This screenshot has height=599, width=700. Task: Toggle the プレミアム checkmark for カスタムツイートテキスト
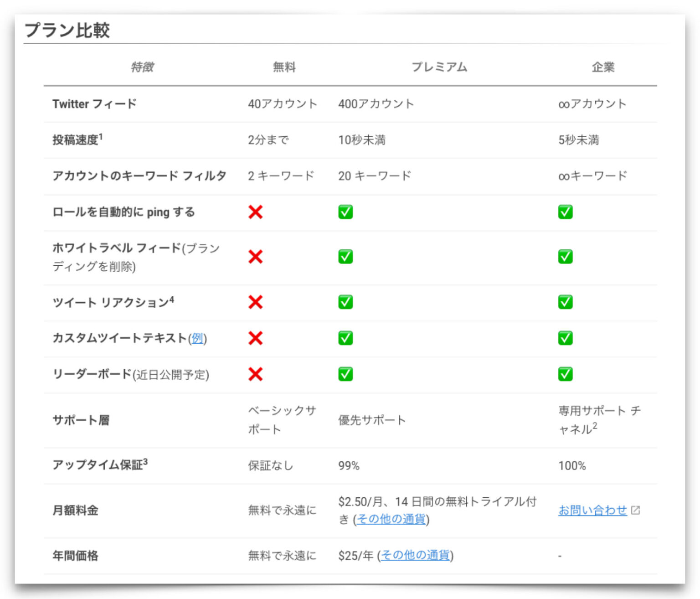[345, 338]
